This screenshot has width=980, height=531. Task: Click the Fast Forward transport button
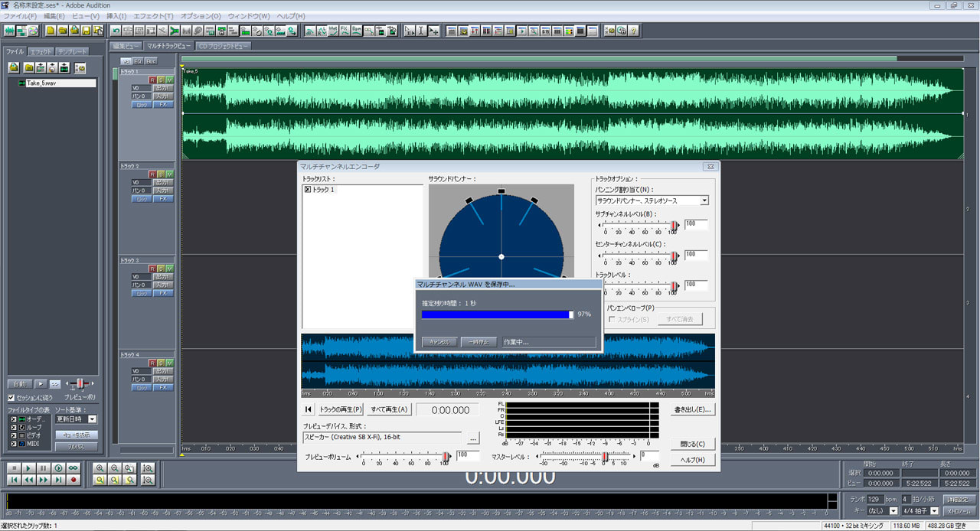pos(44,480)
